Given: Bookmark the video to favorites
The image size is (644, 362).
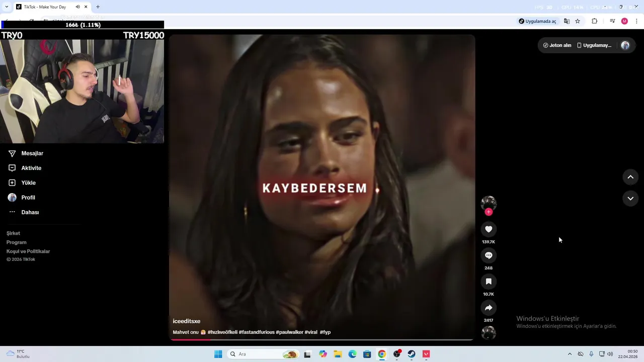Looking at the screenshot, I should pyautogui.click(x=488, y=282).
